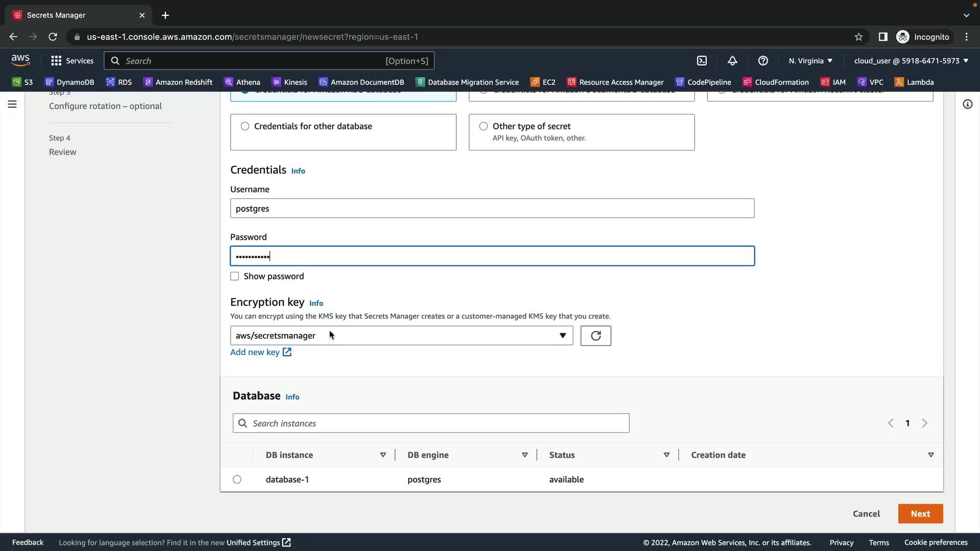Click the help question mark icon

763,61
